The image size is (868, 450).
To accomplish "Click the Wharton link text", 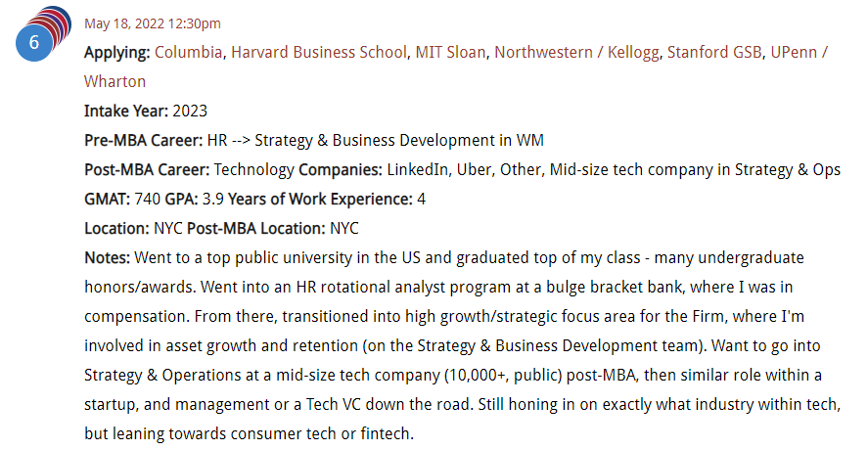I will [x=115, y=81].
